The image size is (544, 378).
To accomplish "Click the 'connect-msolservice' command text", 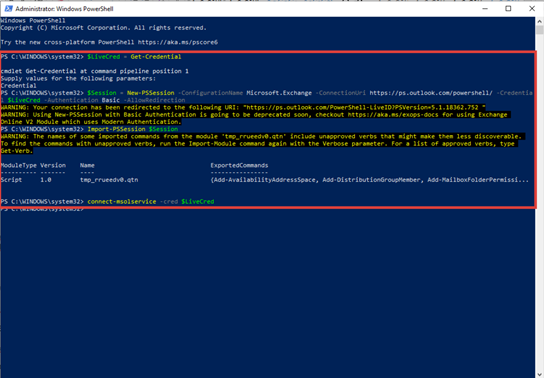I will click(x=122, y=201).
